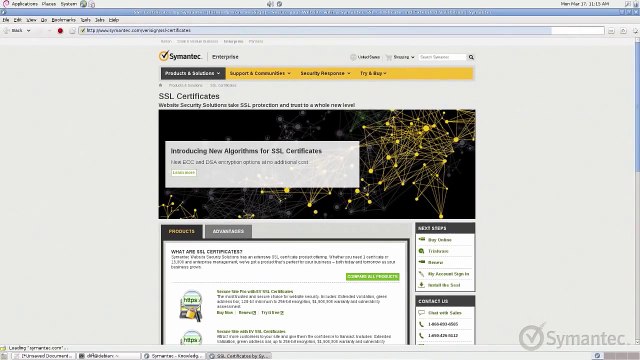The height and width of the screenshot is (360, 640).
Task: Click the Back navigation arrow icon
Action: click(7, 31)
